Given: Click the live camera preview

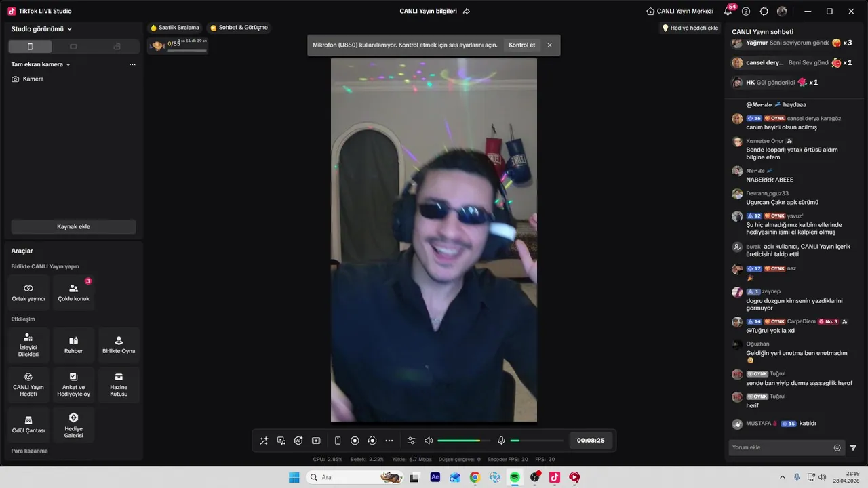Looking at the screenshot, I should tap(434, 240).
